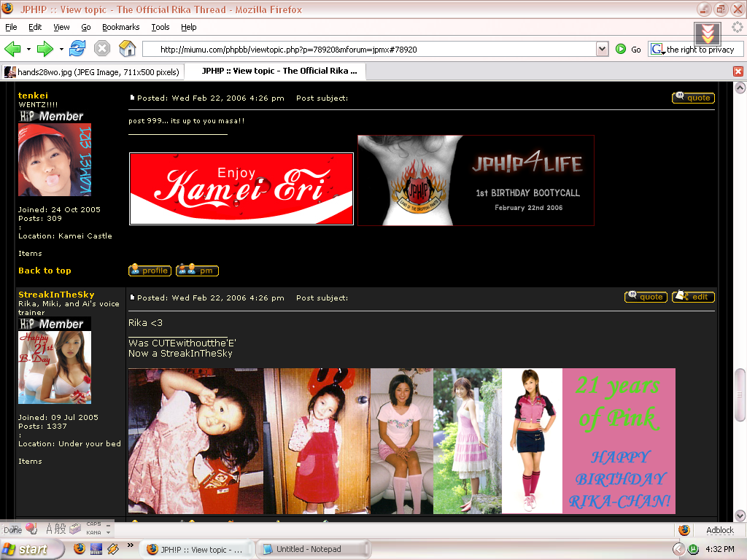Open the IME tools box icon
Screen dimensions: 747x560
click(75, 528)
